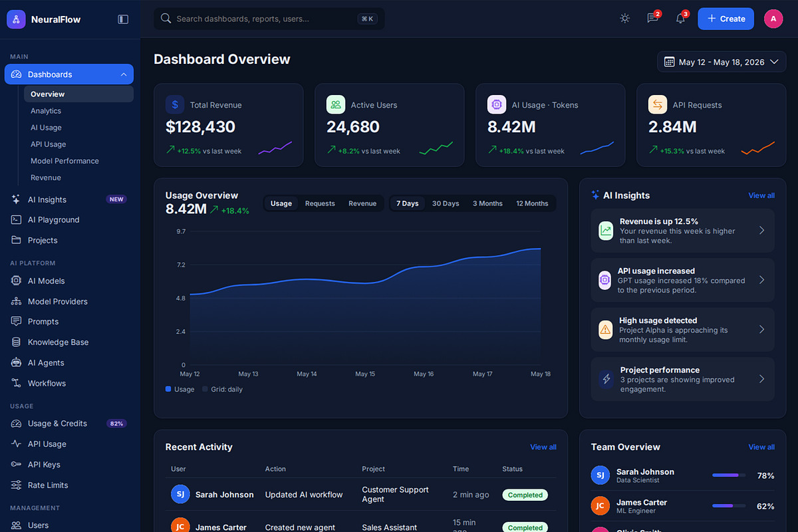Click the Users people icon in Management
This screenshot has height=532, width=798.
point(16,525)
